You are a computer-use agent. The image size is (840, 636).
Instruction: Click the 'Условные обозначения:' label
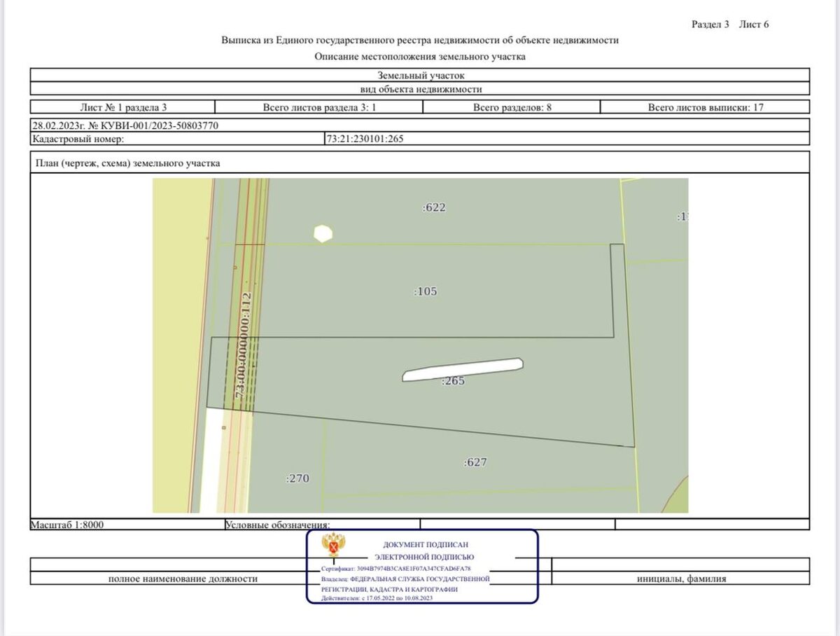[x=277, y=525]
